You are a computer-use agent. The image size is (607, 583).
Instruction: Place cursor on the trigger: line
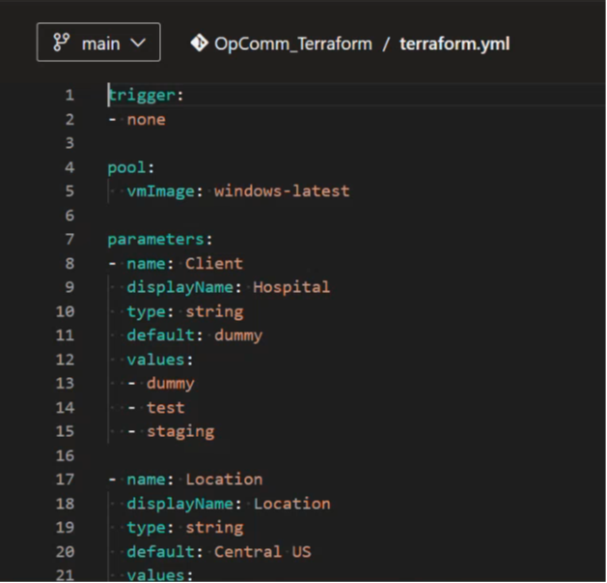pos(146,95)
